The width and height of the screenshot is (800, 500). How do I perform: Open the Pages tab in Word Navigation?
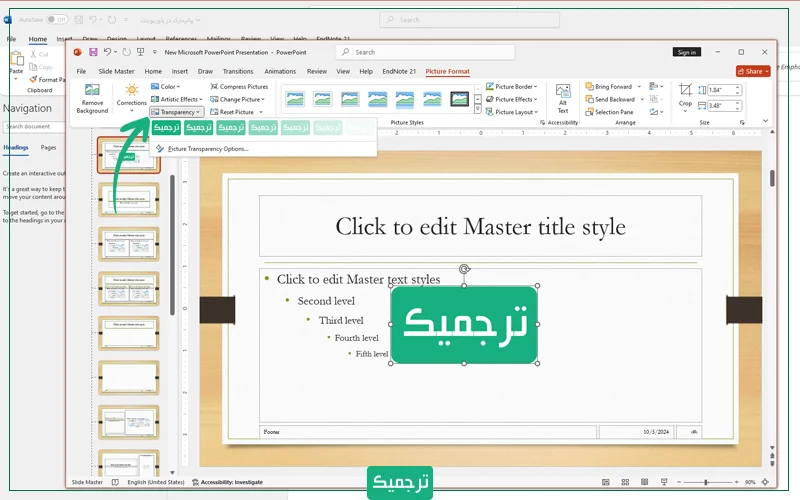(x=48, y=147)
